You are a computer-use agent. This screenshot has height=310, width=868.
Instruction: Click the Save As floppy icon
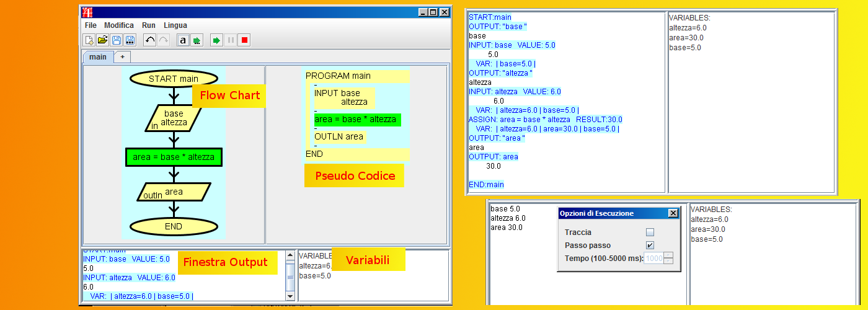click(130, 40)
